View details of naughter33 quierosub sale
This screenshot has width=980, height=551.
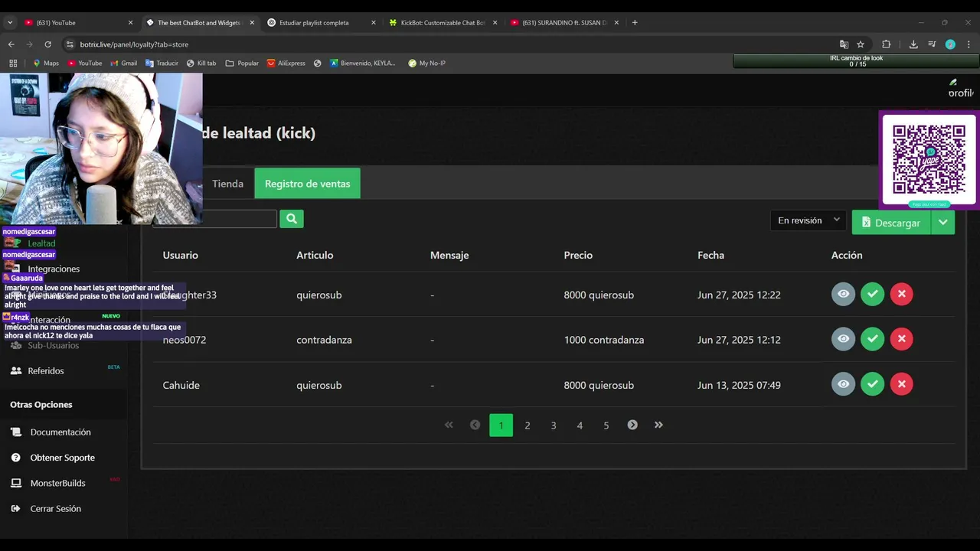pos(843,294)
